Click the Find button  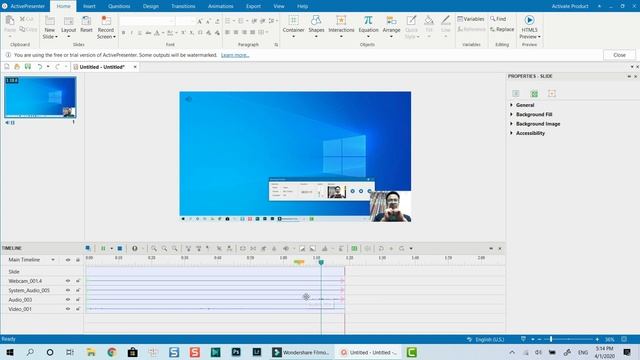pyautogui.click(x=498, y=19)
